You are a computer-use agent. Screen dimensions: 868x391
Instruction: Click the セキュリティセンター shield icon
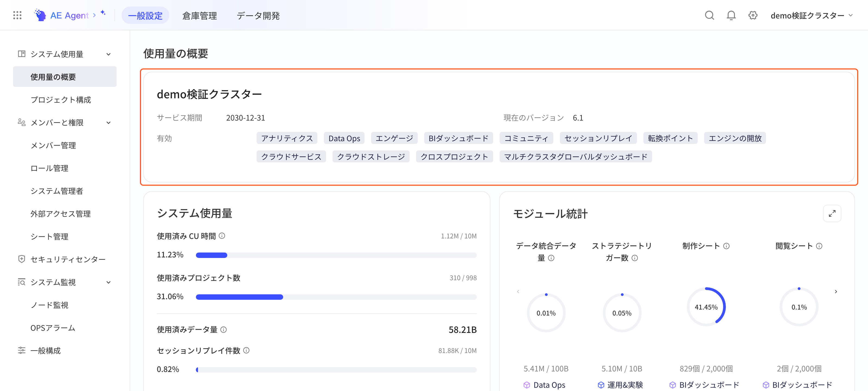pyautogui.click(x=22, y=259)
